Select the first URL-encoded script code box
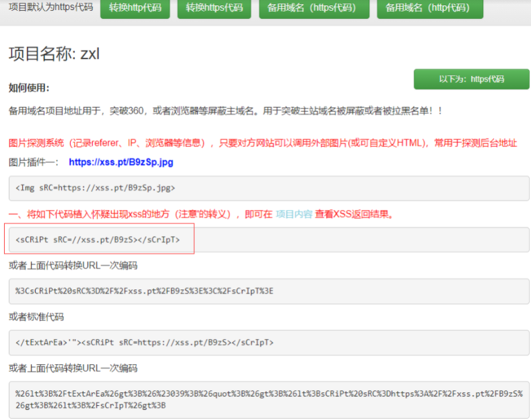Screen dimensions: 531x420 point(269,291)
